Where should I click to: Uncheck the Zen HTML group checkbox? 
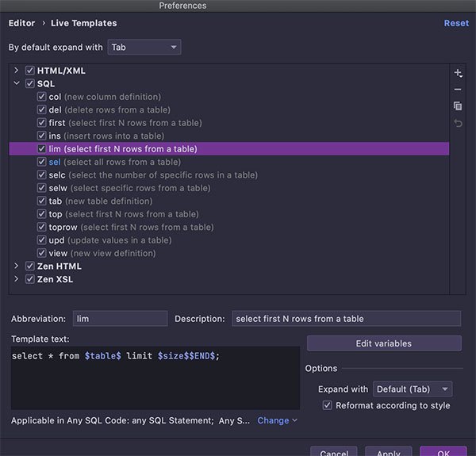point(30,266)
